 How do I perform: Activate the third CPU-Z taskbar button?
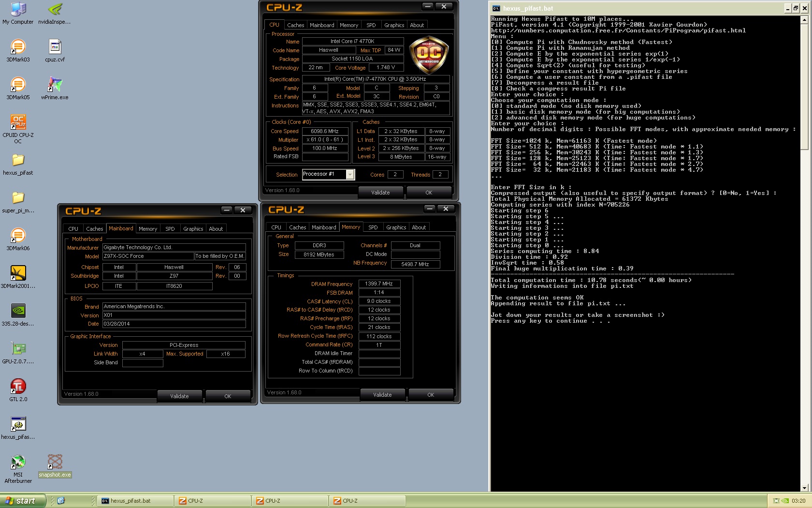367,501
